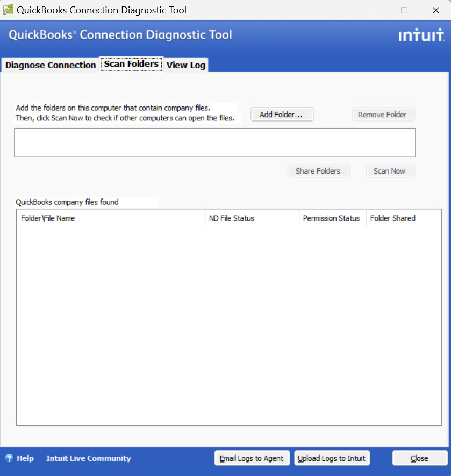Select the Scan Folders tab
This screenshot has width=451, height=476.
coord(131,63)
